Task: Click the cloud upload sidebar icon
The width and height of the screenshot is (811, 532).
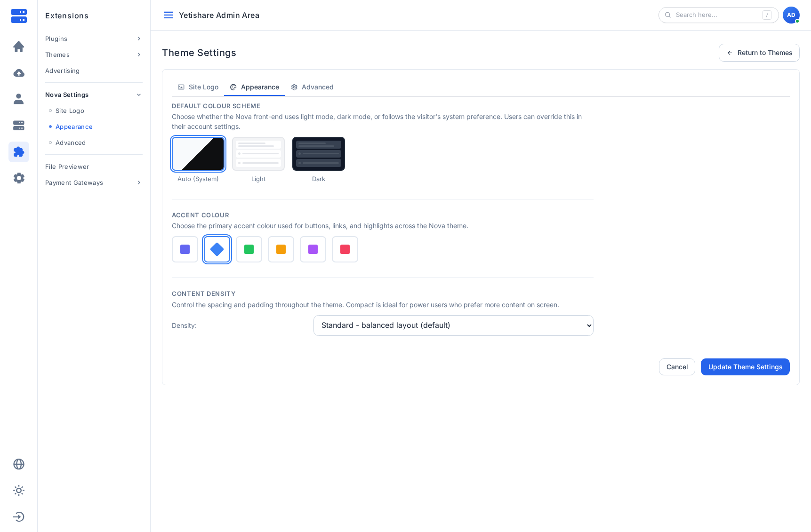Action: pyautogui.click(x=19, y=73)
